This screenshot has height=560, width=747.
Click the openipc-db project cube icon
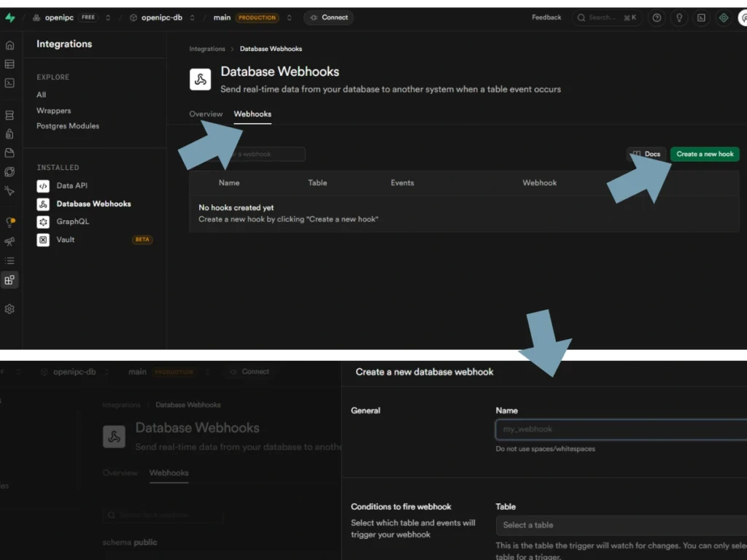coord(133,18)
